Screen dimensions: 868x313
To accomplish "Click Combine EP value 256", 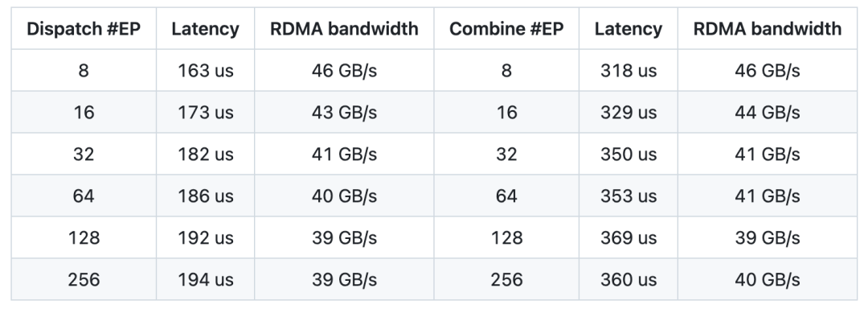I will point(506,279).
